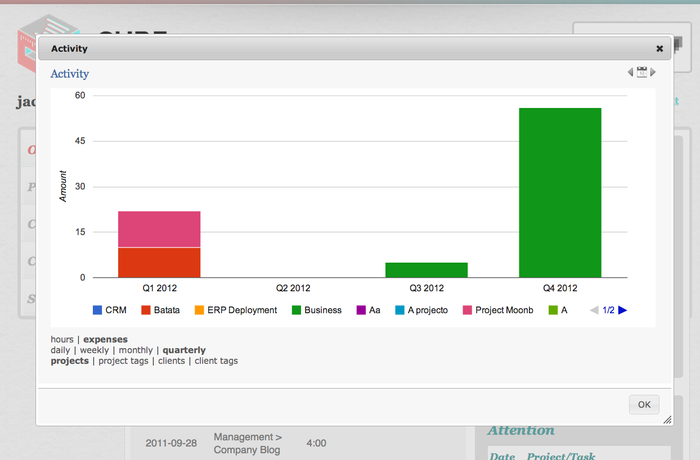The height and width of the screenshot is (460, 700).
Task: Click previous legend page gray arrow
Action: click(x=595, y=310)
